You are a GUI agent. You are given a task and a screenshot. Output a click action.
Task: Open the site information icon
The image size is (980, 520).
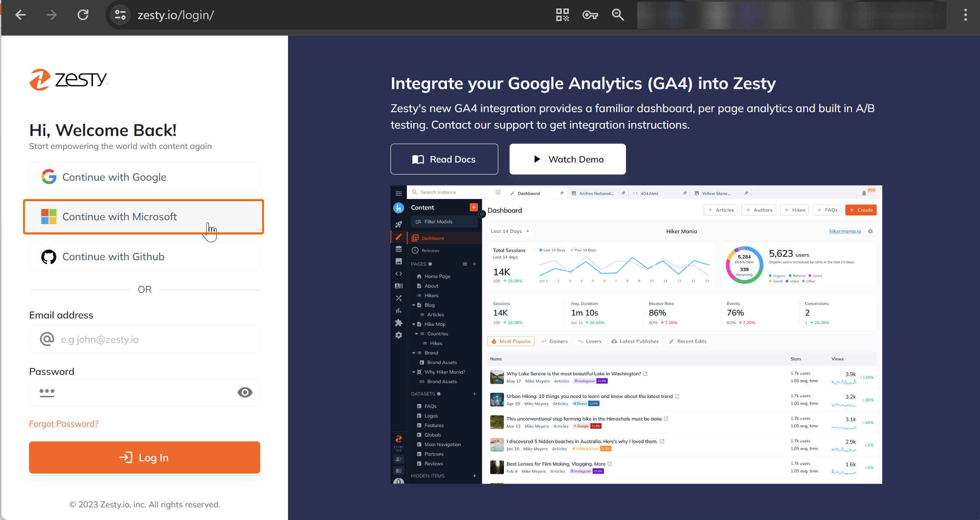pyautogui.click(x=120, y=15)
